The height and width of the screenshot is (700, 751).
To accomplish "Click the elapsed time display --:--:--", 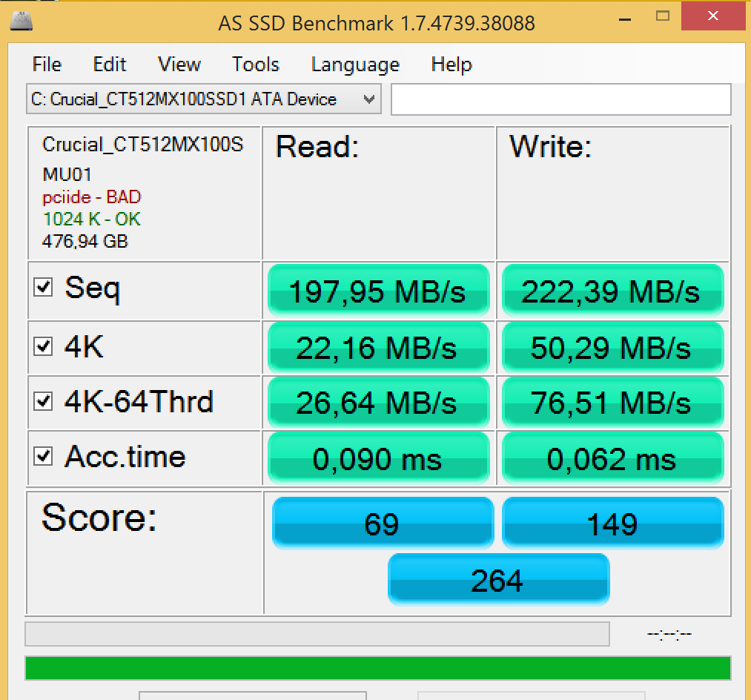I will click(x=669, y=634).
